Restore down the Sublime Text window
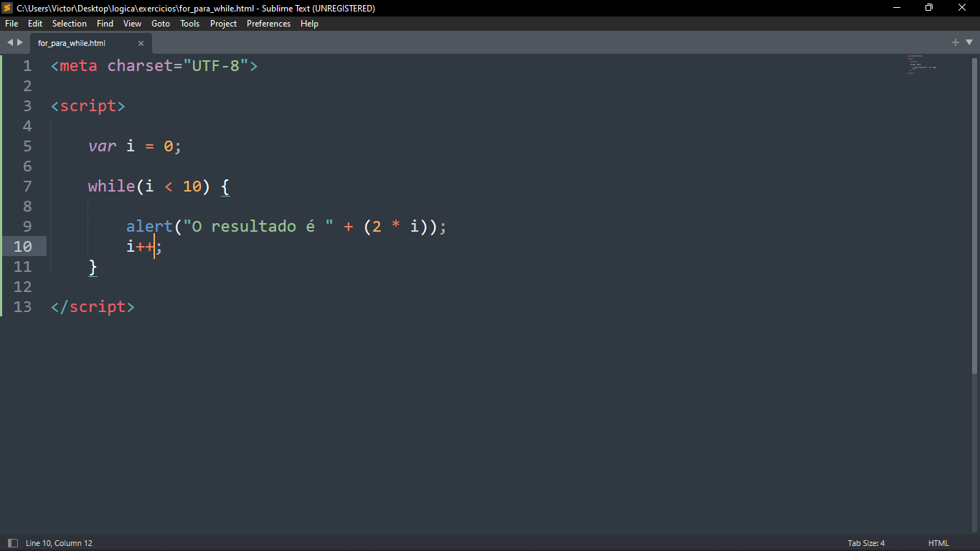Screen dimensions: 980x551 click(x=929, y=8)
